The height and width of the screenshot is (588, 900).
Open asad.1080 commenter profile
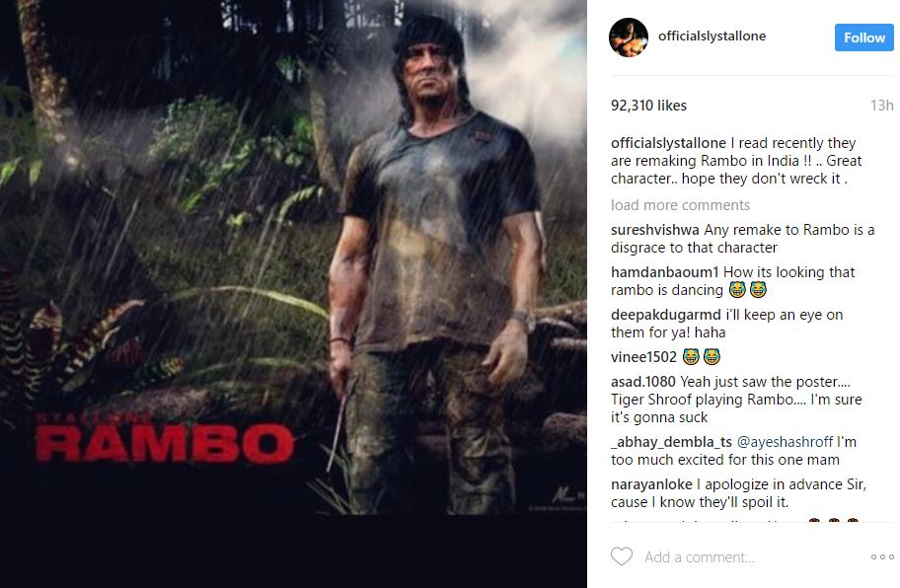point(642,382)
